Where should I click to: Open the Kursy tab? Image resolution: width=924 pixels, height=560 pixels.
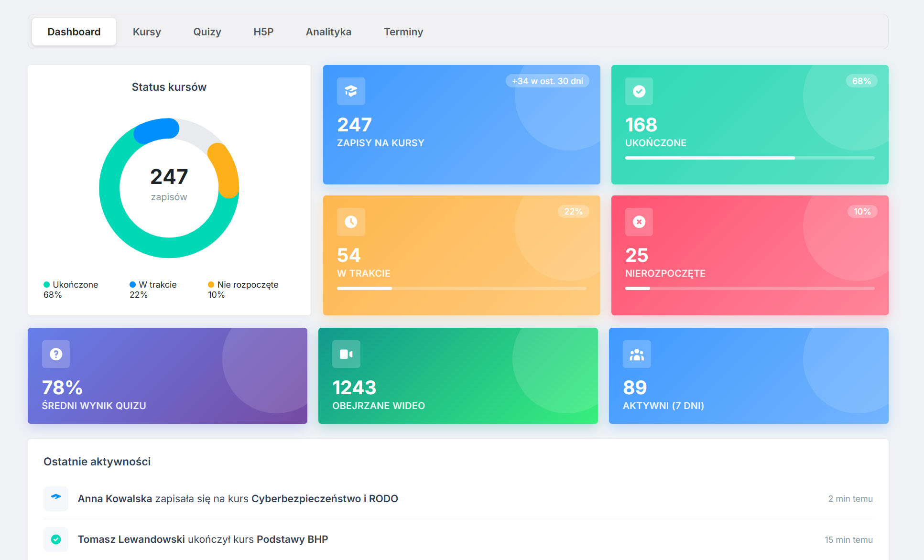147,32
